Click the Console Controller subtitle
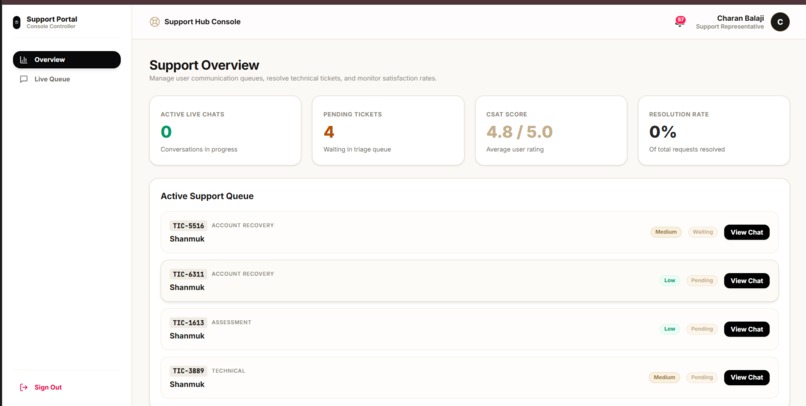Image resolution: width=806 pixels, height=406 pixels. tap(51, 26)
